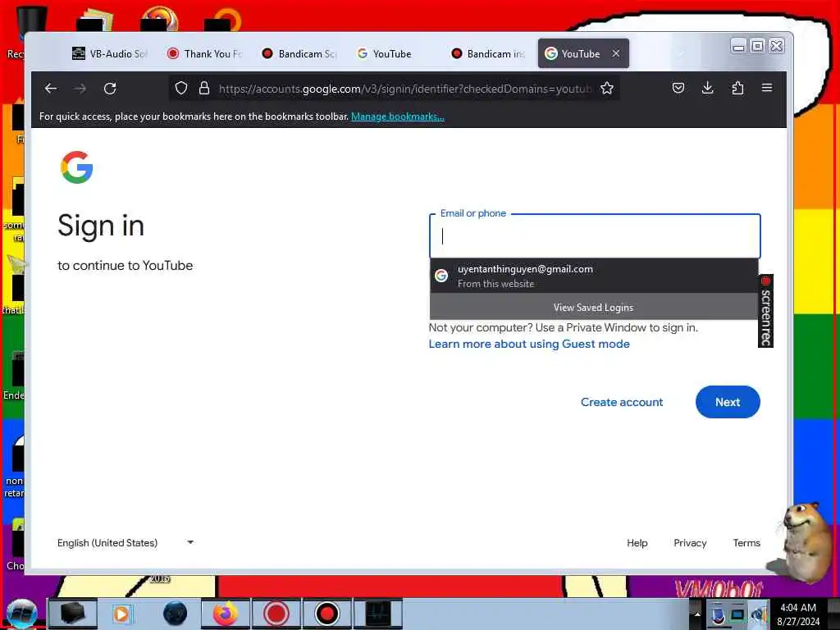Open the English (United States) language dropdown
This screenshot has height=630, width=840.
pos(126,543)
